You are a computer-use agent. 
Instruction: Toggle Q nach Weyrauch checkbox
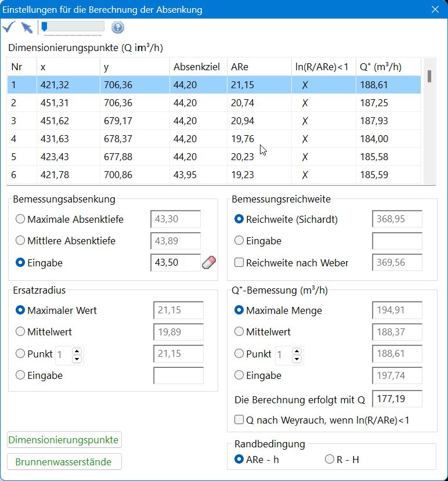239,419
